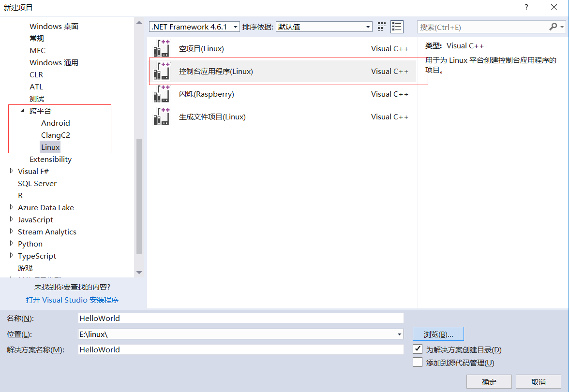Select Android under 跨平台

(56, 123)
